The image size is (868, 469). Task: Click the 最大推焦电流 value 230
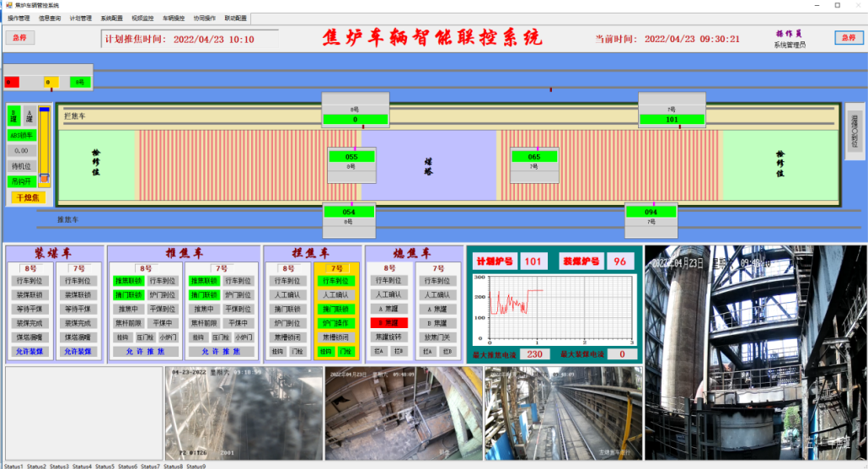[x=535, y=353]
